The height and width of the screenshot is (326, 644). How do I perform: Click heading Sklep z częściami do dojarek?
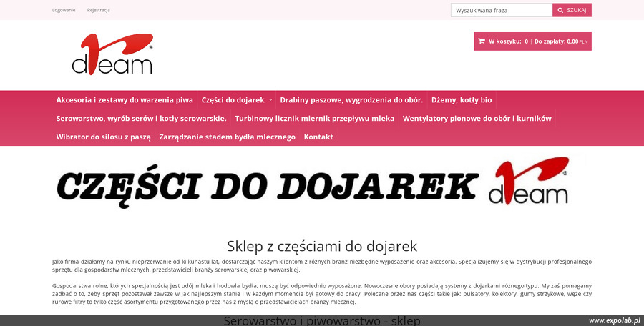[322, 246]
